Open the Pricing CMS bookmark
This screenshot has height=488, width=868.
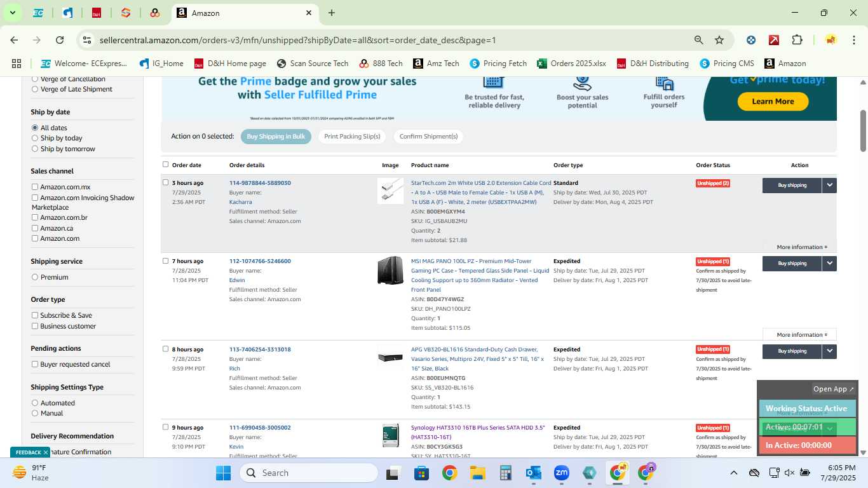pos(727,64)
